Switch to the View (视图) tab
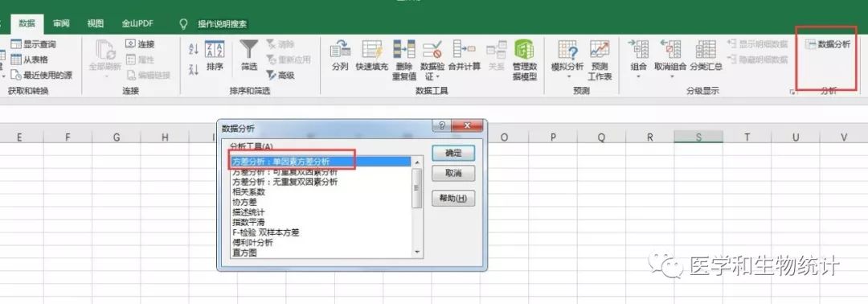Viewport: 868px width, 304px height. [95, 24]
